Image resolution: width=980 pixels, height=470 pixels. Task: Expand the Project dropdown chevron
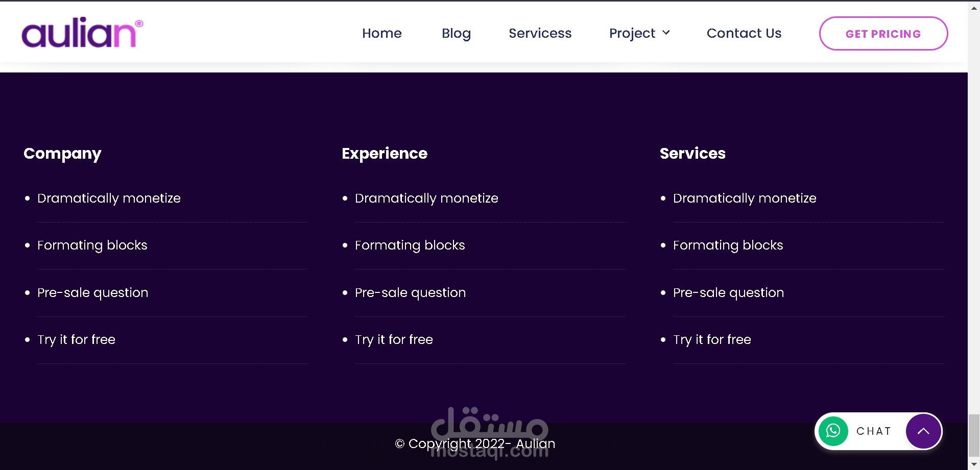click(666, 33)
